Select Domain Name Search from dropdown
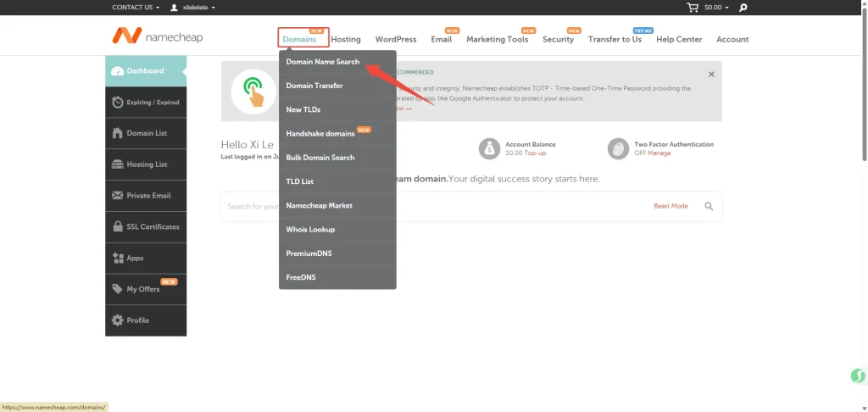The image size is (868, 412). click(x=337, y=62)
